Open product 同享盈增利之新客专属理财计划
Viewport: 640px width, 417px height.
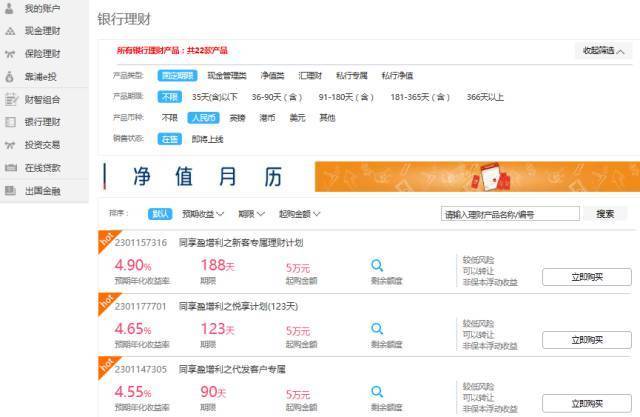(241, 243)
